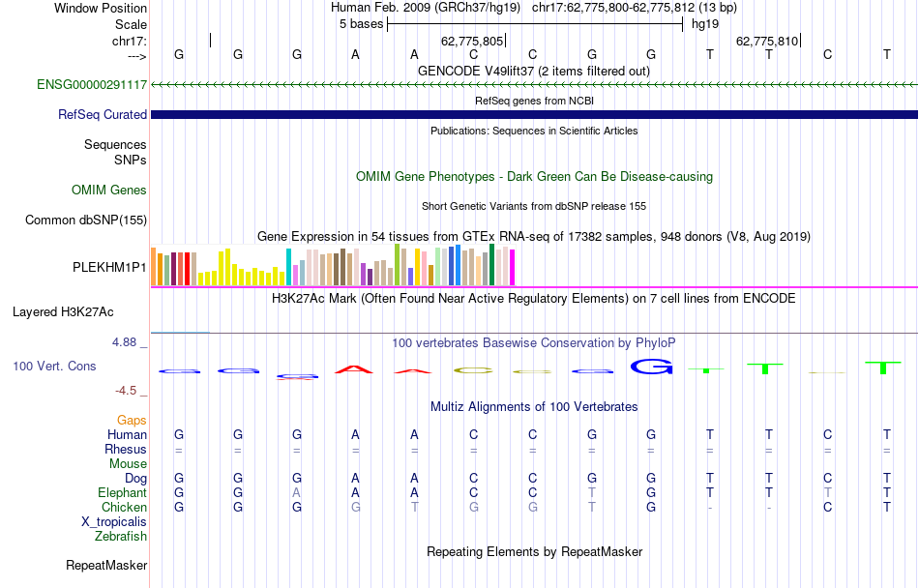The image size is (919, 588).
Task: Select the Zebrafish alignment row label
Action: click(121, 536)
